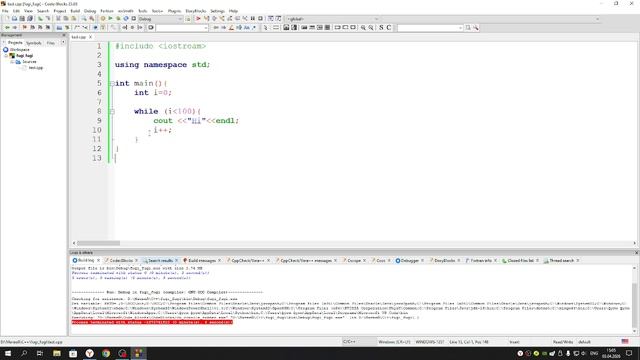The width and height of the screenshot is (640, 360).
Task: Open the Build menu
Action: click(x=75, y=11)
